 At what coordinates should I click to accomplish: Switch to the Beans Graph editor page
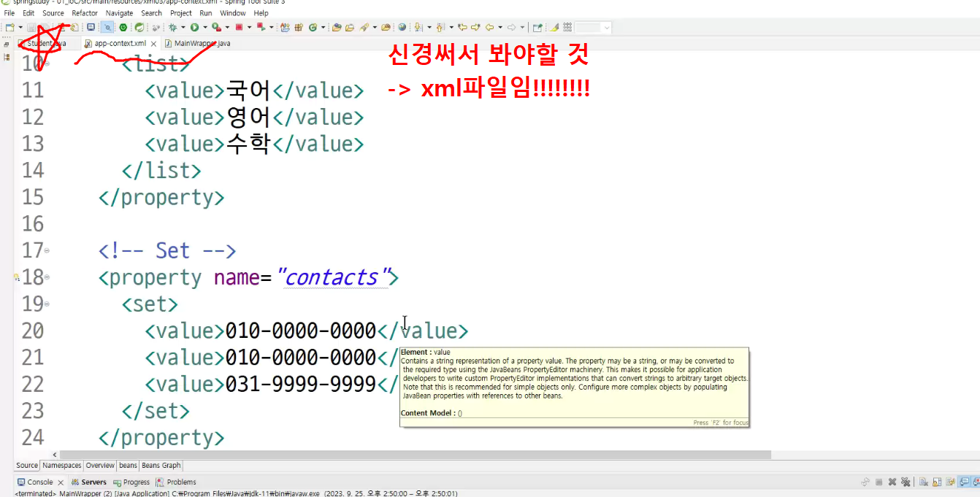[x=161, y=465]
